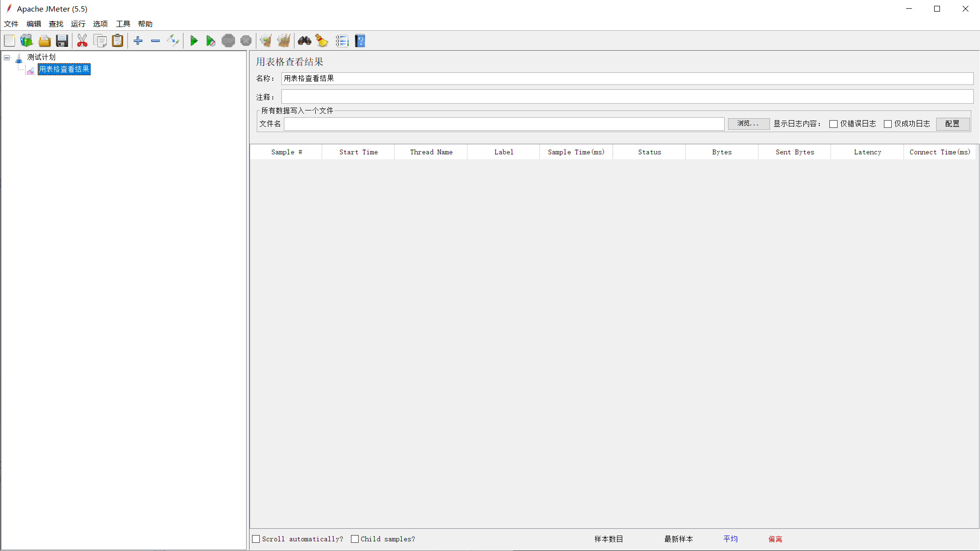Click the 偏离 label at bottom
The image size is (980, 551).
click(x=775, y=539)
